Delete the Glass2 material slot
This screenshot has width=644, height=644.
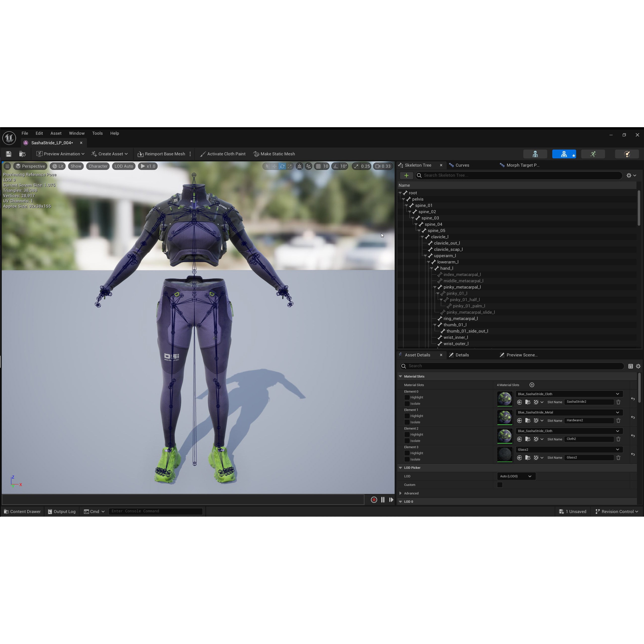[618, 457]
